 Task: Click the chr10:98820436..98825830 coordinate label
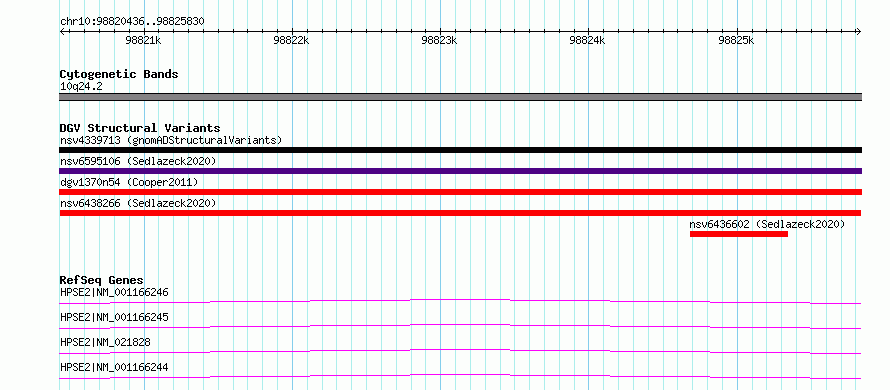click(x=132, y=21)
